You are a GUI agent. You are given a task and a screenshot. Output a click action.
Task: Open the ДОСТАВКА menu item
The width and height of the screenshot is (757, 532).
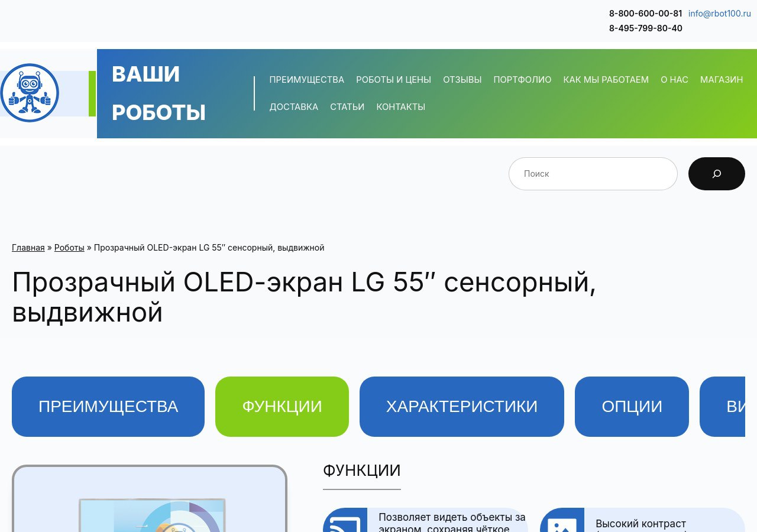point(293,107)
